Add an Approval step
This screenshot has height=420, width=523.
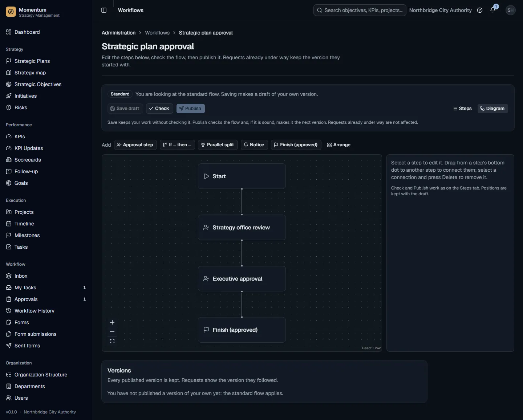(x=135, y=145)
